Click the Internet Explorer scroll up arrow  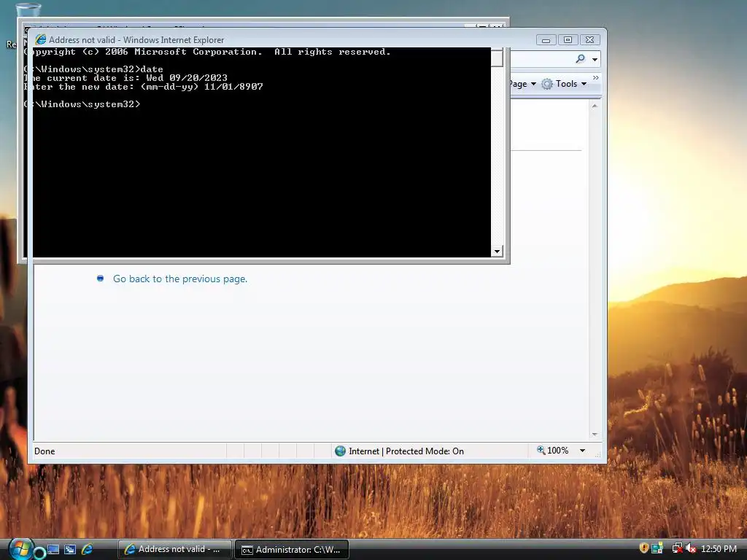(x=595, y=106)
